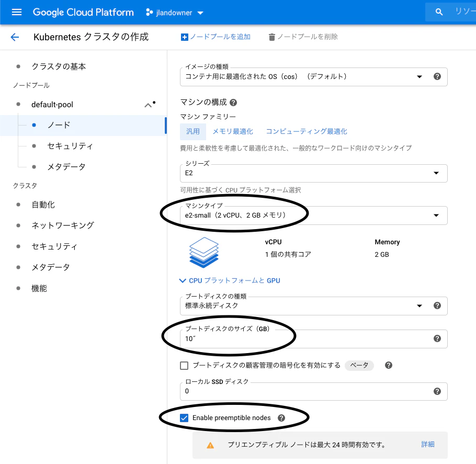Click ノードプールを削除 button

303,37
